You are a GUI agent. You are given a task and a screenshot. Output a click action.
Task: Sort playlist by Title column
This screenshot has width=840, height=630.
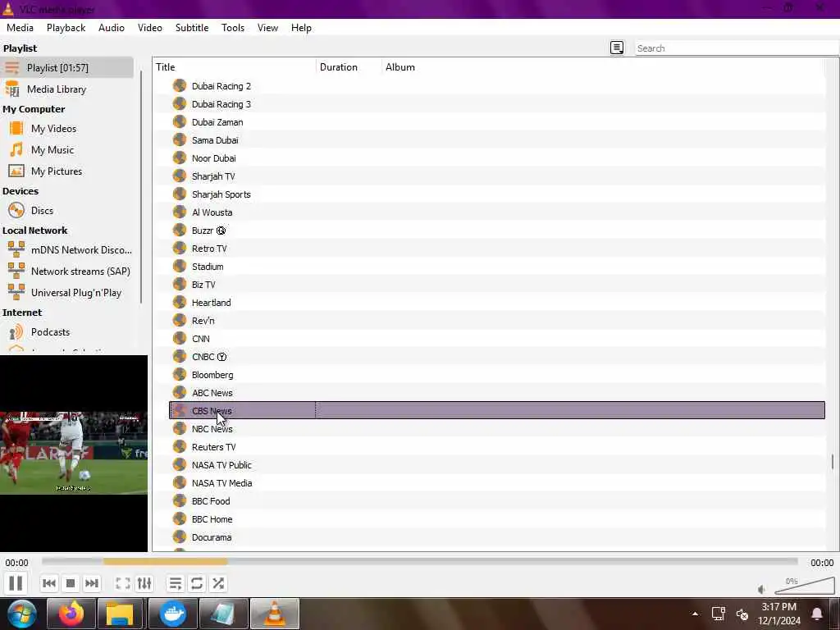click(234, 67)
